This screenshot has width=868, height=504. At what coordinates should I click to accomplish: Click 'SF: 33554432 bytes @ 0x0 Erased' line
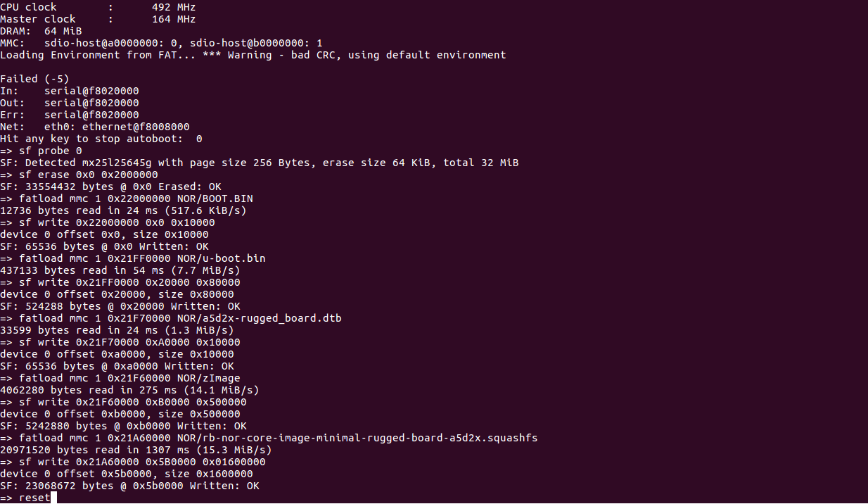(x=110, y=187)
